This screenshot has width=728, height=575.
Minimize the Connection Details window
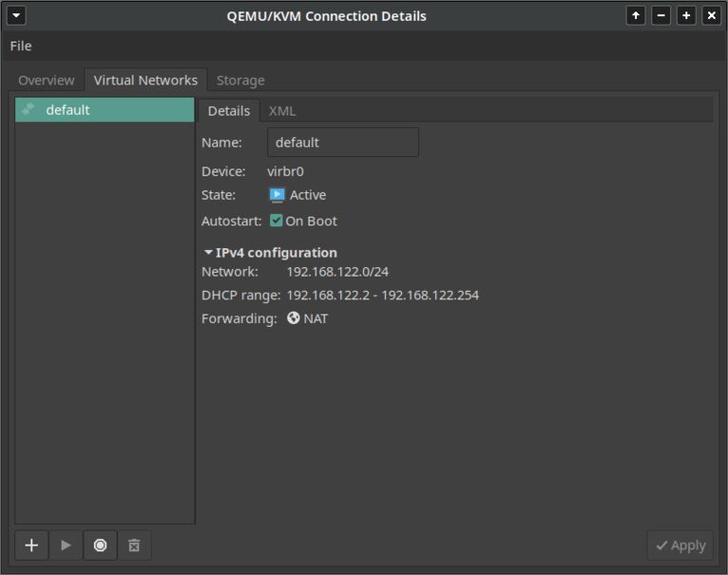click(661, 16)
